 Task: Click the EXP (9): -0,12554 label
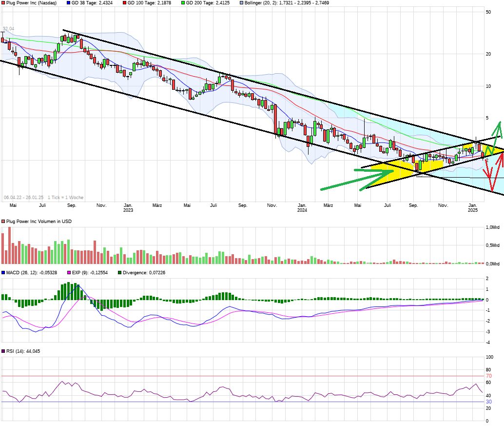pos(90,272)
